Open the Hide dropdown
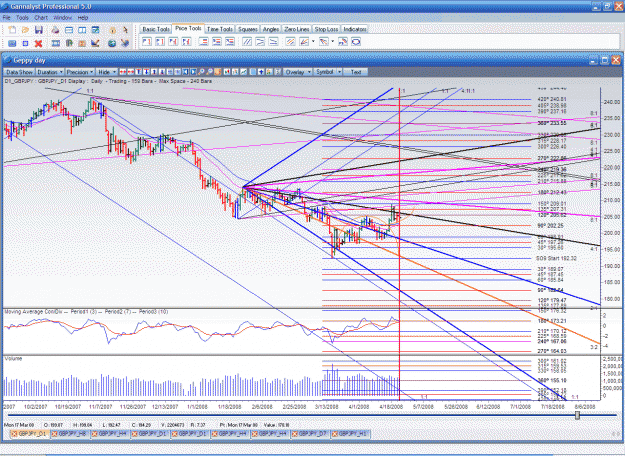 point(106,72)
